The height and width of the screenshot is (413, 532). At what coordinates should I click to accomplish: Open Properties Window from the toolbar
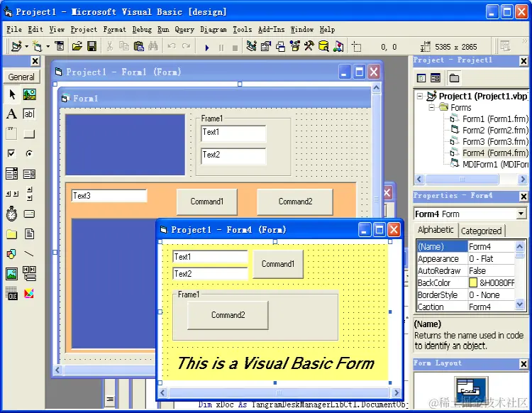tap(266, 46)
